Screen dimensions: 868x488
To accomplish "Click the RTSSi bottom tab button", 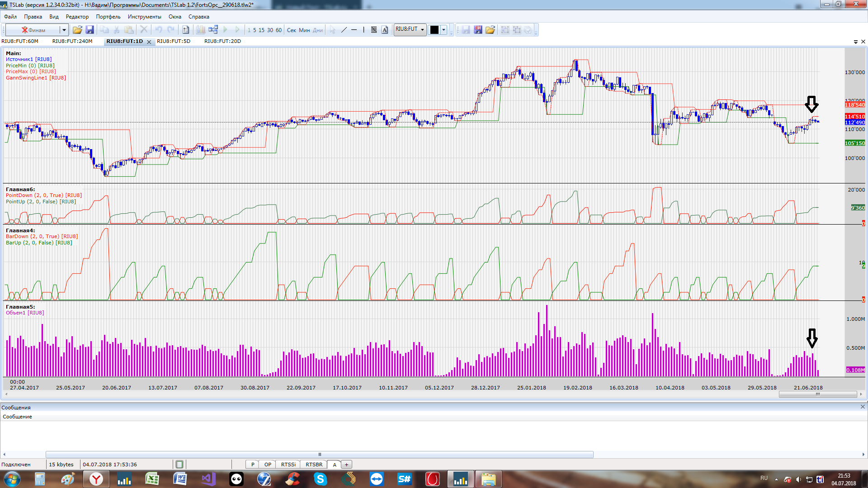I will (x=288, y=465).
